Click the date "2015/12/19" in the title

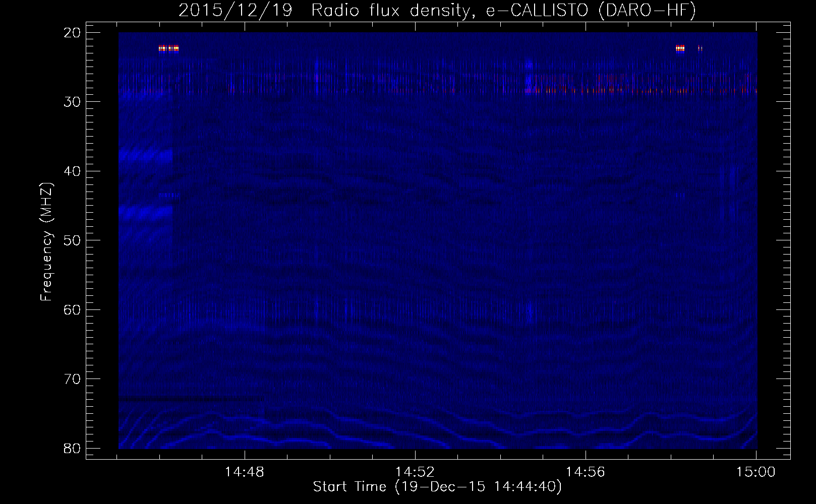(236, 11)
